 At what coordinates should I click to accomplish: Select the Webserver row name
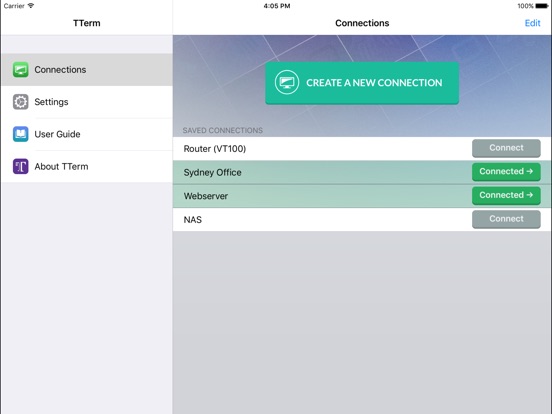206,196
